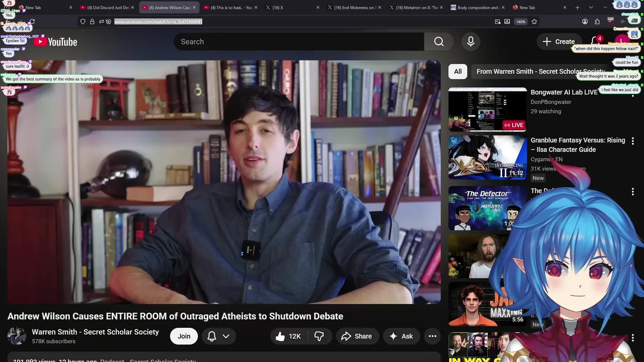The image size is (644, 362).
Task: Click the YouTube logo to go home
Action: pyautogui.click(x=55, y=42)
